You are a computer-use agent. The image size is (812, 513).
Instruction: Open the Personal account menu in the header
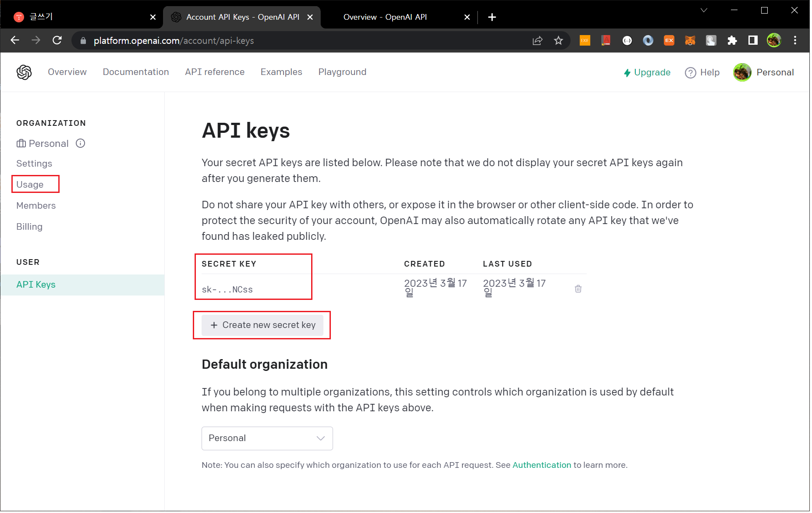pyautogui.click(x=763, y=72)
